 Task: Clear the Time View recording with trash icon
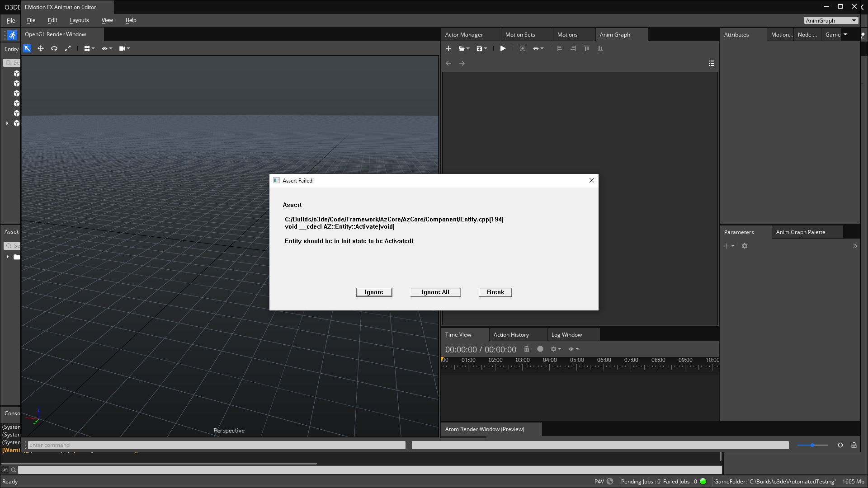click(527, 349)
